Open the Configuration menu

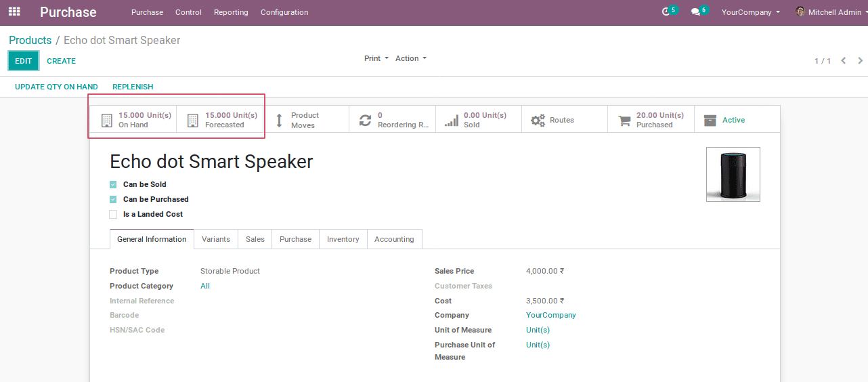[x=284, y=12]
